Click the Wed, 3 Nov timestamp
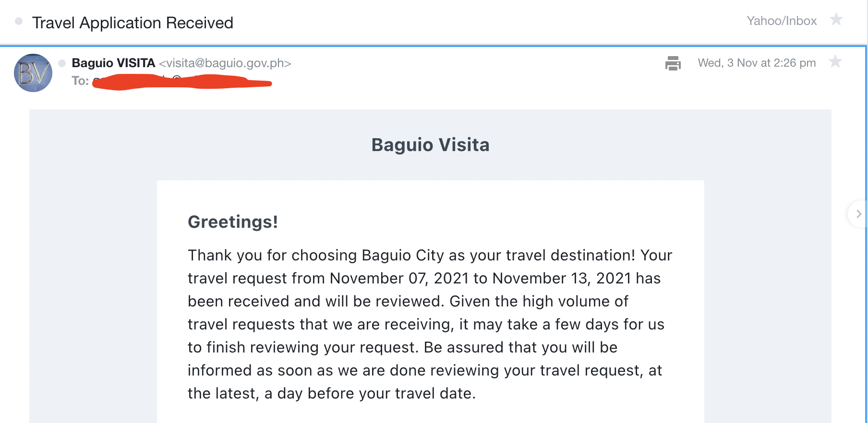Image resolution: width=868 pixels, height=423 pixels. click(757, 63)
